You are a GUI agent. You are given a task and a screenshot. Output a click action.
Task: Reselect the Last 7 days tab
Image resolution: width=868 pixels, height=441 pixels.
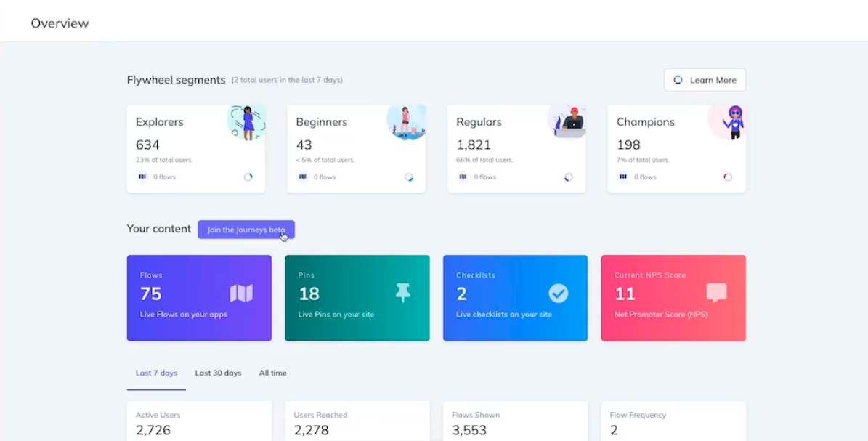[x=156, y=373]
